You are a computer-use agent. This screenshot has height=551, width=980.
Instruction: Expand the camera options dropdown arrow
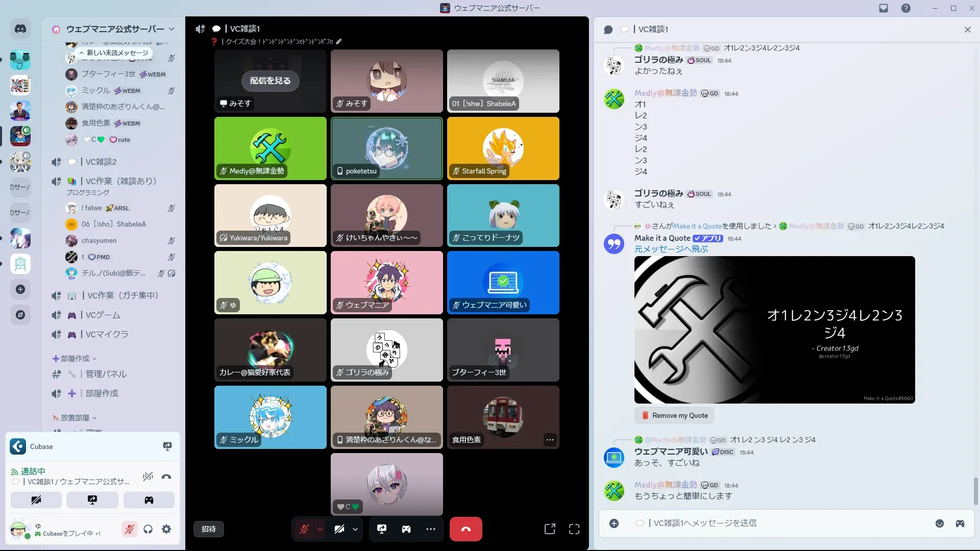coord(355,529)
